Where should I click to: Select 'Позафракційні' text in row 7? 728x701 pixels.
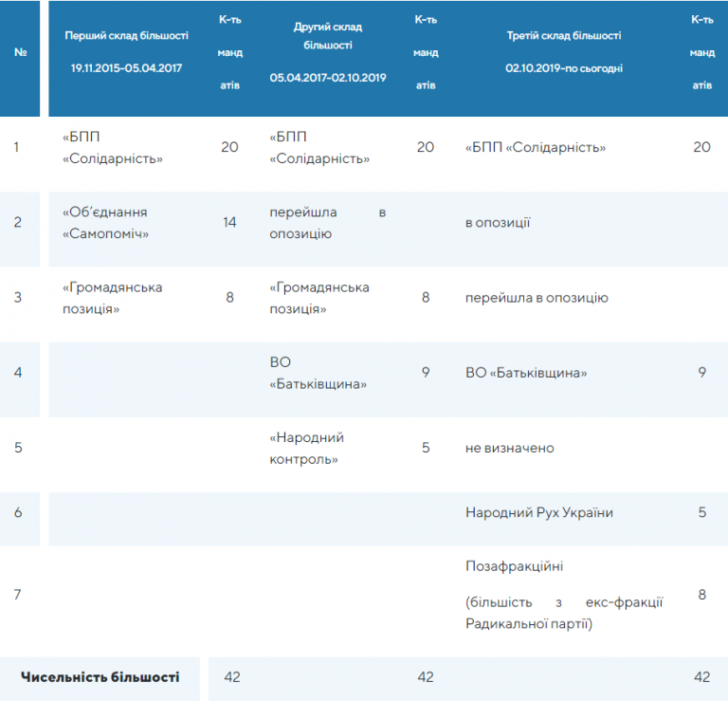point(514,566)
